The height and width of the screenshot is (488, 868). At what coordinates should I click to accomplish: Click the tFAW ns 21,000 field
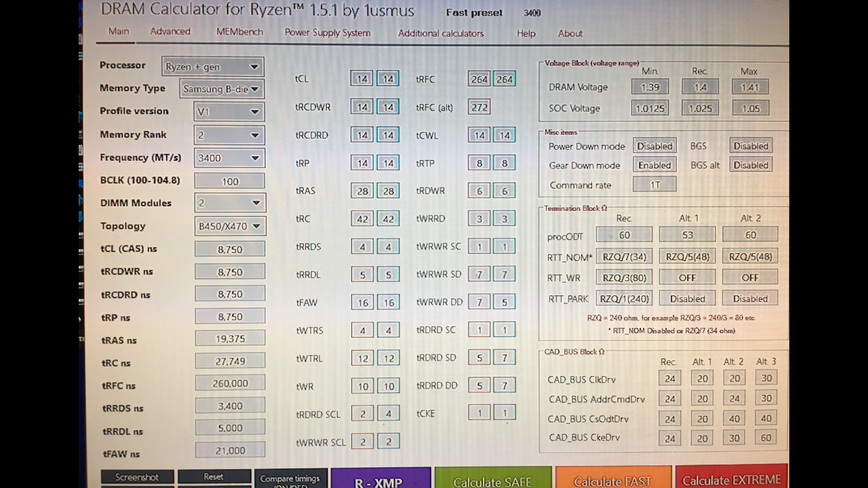pyautogui.click(x=231, y=450)
